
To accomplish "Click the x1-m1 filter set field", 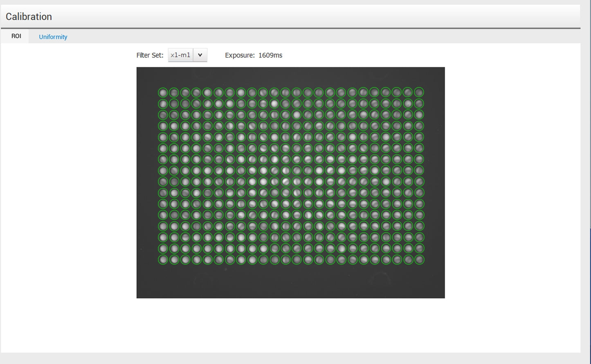I will (x=180, y=55).
